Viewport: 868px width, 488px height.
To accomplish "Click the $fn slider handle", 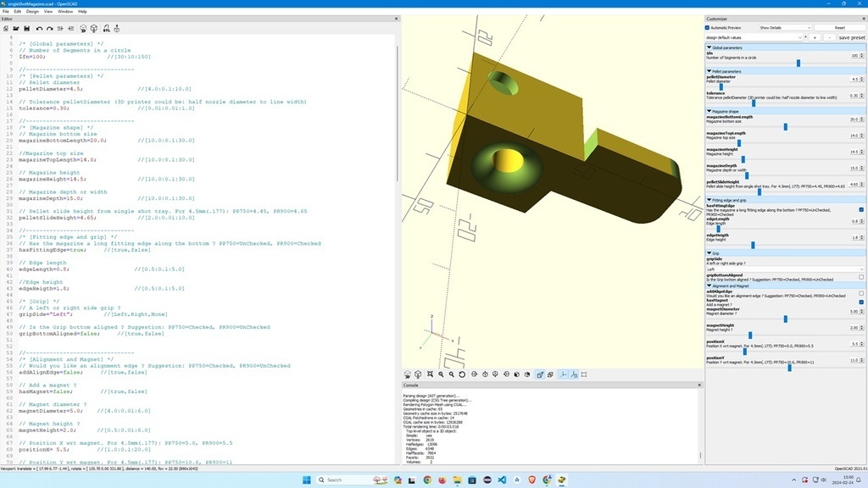I will (x=798, y=63).
